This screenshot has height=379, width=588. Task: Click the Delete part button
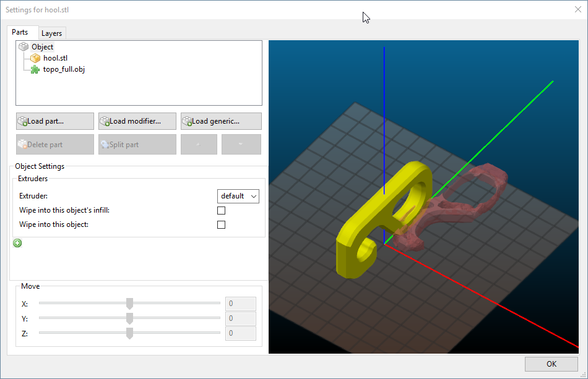55,145
